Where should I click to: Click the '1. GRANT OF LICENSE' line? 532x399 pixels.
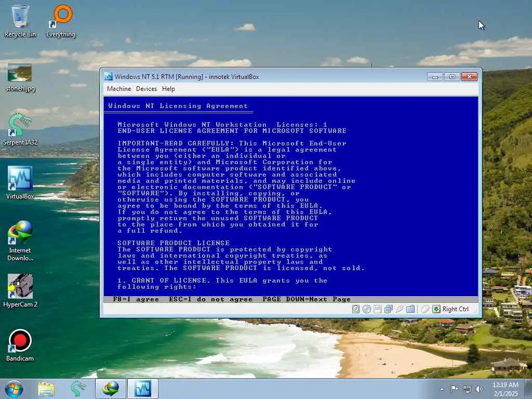pos(222,281)
